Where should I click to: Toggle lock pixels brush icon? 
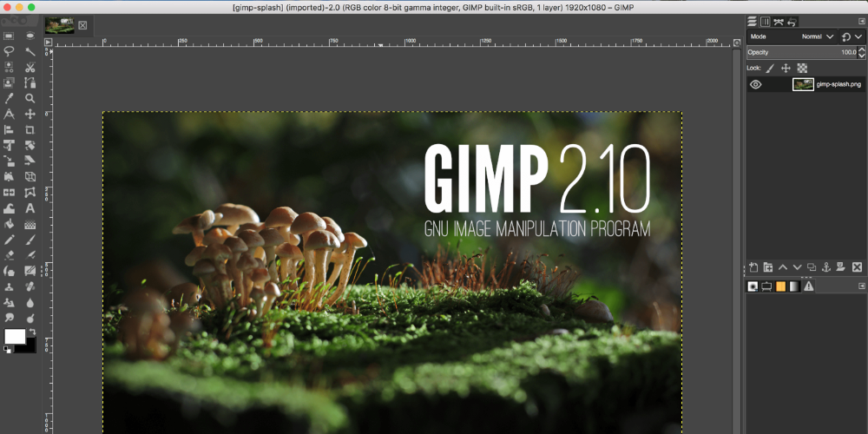point(770,68)
